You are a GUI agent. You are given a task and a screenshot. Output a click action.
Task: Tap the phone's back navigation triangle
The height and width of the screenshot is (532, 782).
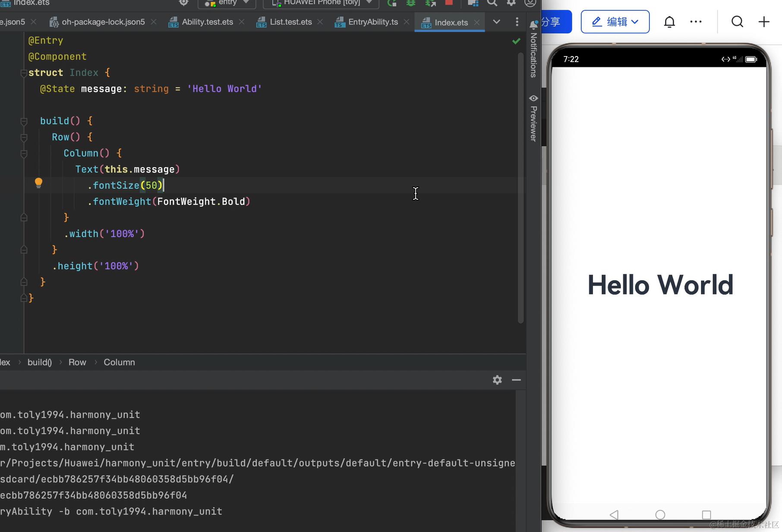pos(614,514)
